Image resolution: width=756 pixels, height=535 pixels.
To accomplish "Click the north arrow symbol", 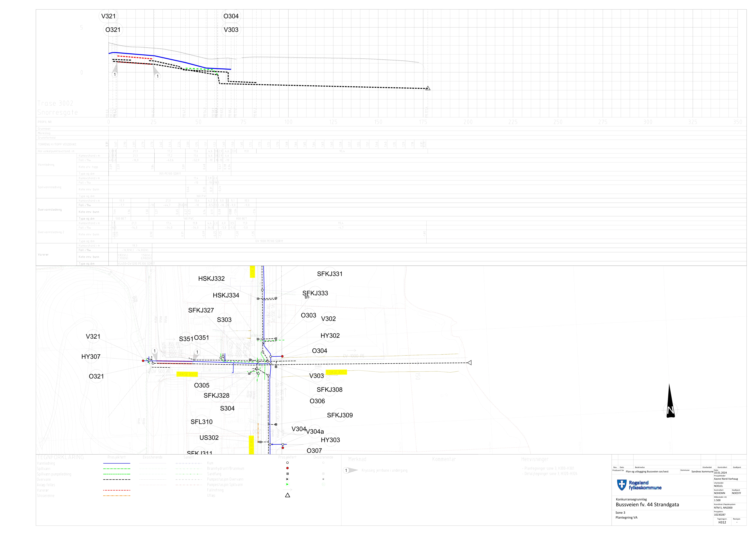I will click(x=670, y=401).
